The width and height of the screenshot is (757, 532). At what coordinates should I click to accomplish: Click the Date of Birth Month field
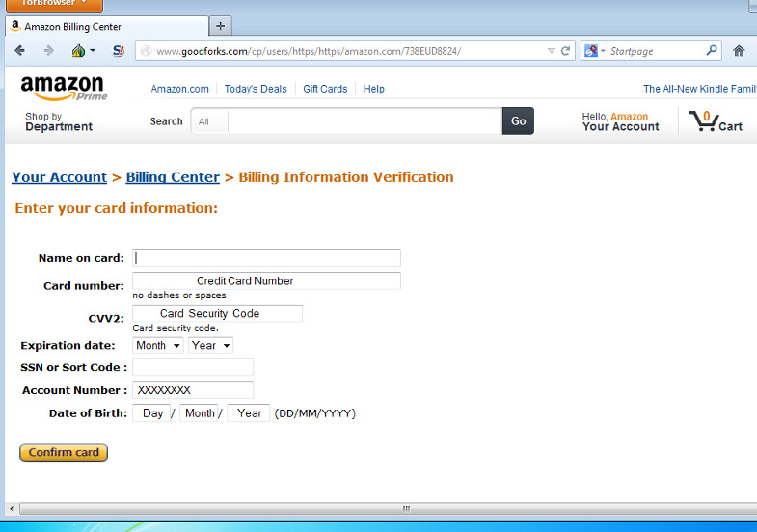point(199,413)
